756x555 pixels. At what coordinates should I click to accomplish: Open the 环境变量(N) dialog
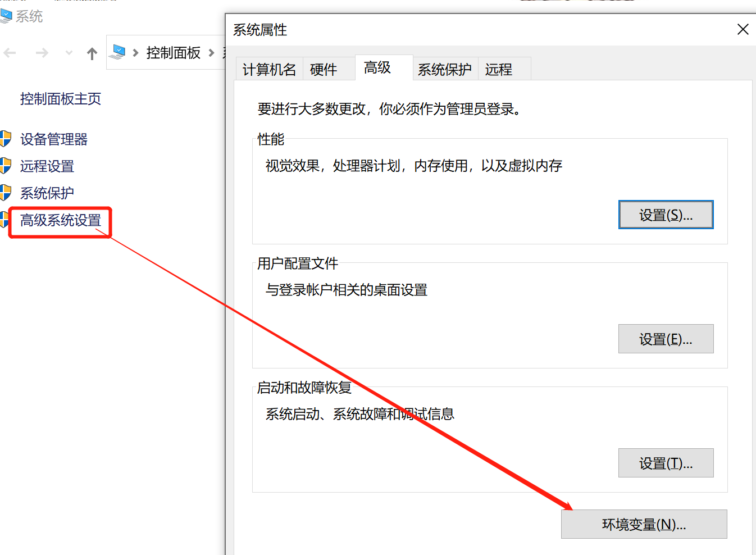(644, 524)
